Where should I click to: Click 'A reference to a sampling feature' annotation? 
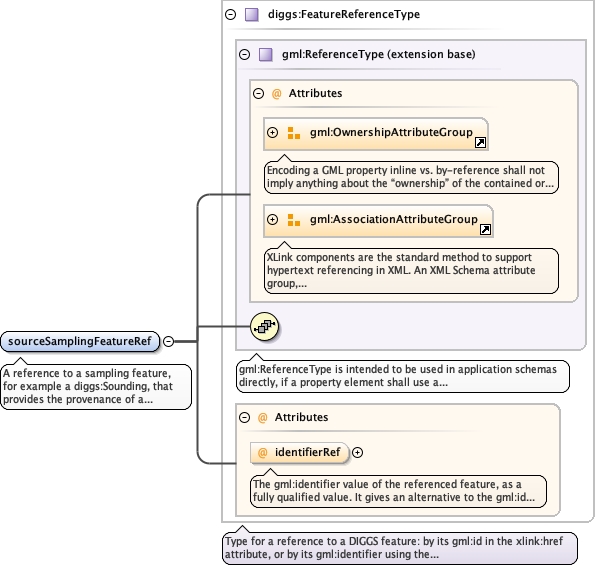[96, 387]
